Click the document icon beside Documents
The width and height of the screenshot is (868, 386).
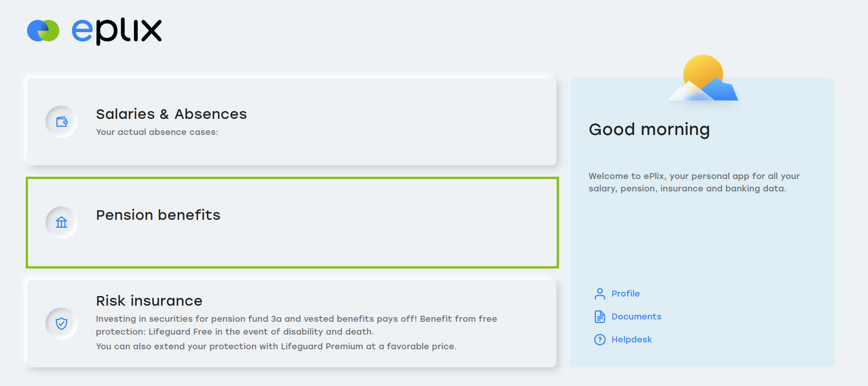(600, 317)
